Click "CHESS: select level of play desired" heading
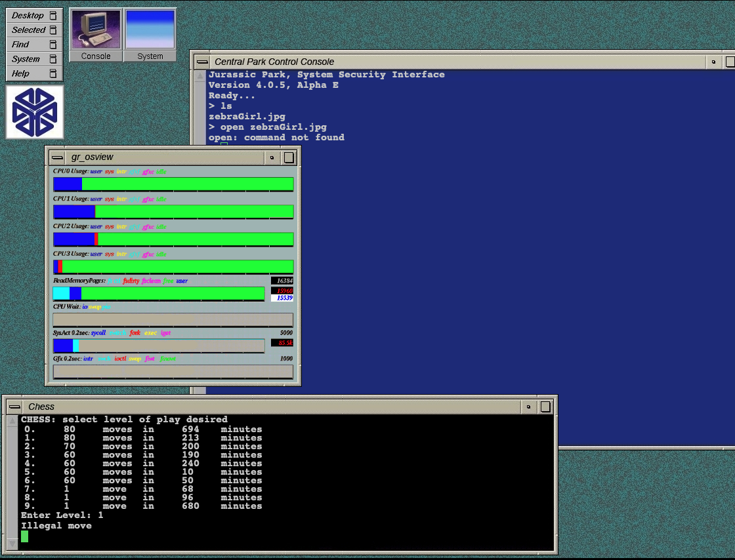The width and height of the screenshot is (735, 560). [x=124, y=420]
